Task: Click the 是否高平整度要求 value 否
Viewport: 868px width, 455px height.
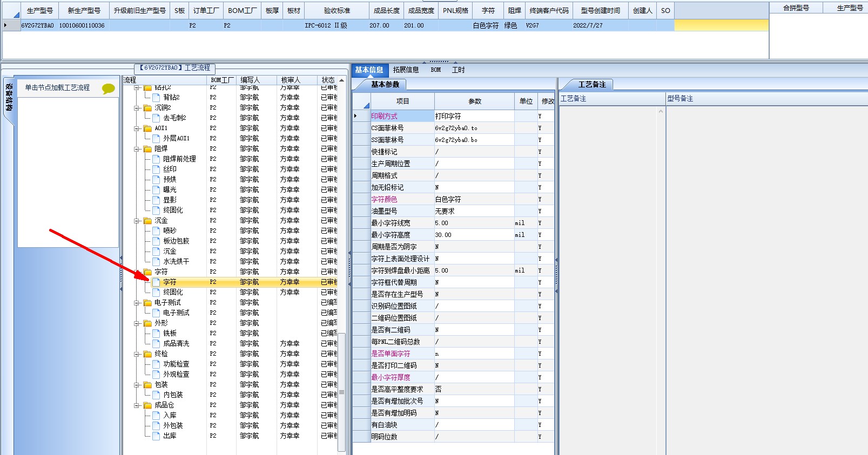Action: (x=474, y=389)
